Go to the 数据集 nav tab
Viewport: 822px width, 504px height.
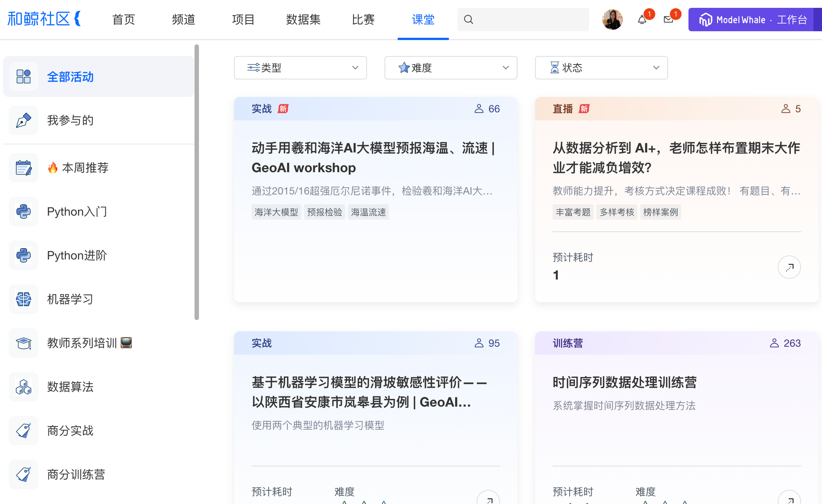click(303, 20)
